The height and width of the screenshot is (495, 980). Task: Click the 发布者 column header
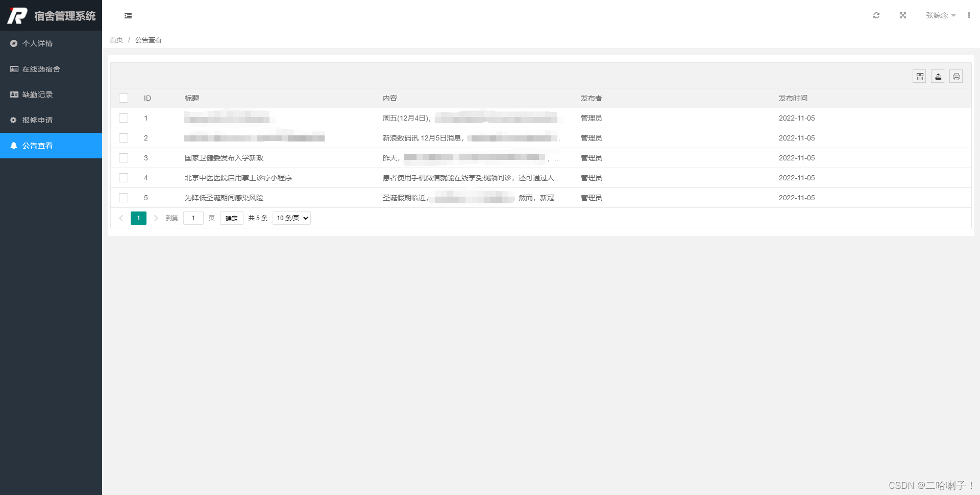[x=592, y=98]
